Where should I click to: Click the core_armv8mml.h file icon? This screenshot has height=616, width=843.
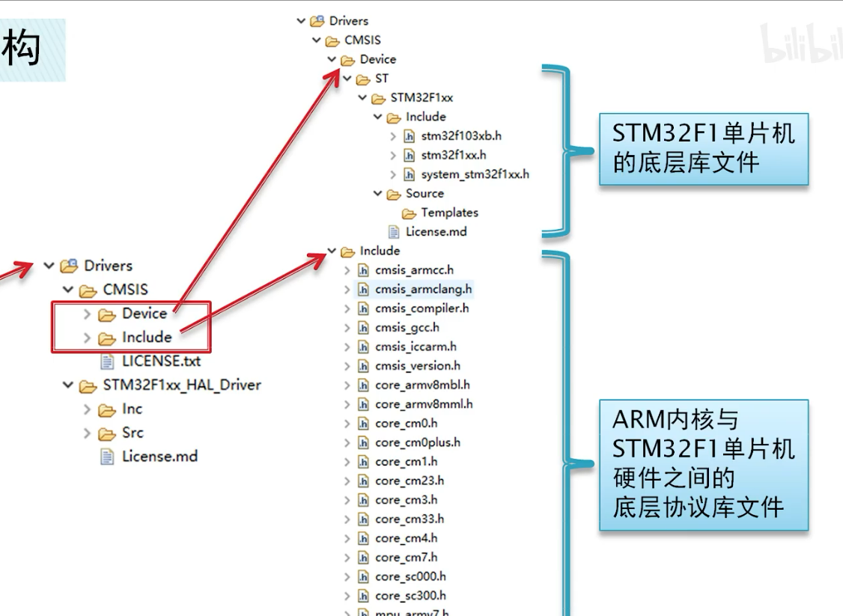pyautogui.click(x=363, y=405)
